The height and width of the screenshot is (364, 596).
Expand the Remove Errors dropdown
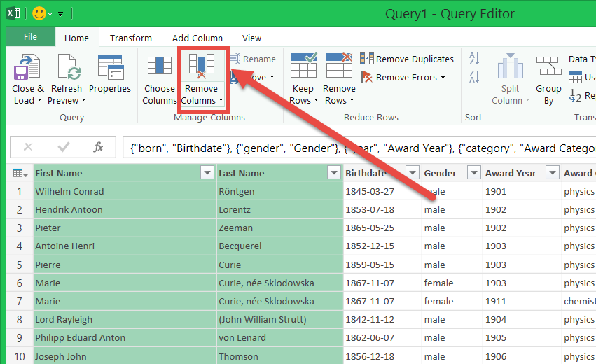pos(443,78)
